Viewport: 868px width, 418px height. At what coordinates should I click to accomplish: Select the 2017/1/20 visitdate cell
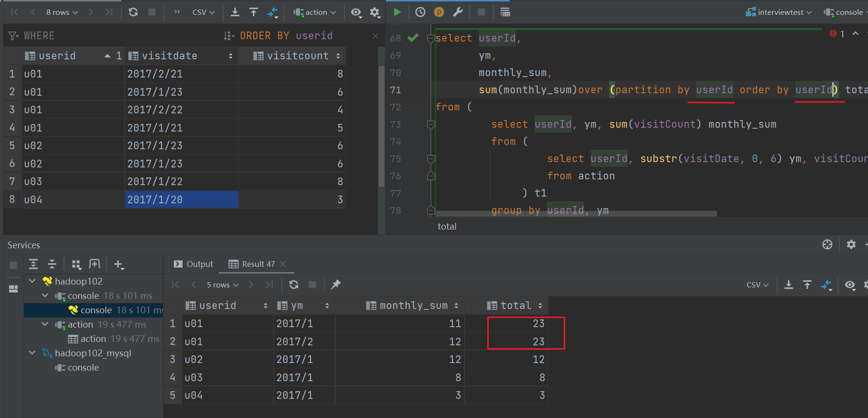(182, 199)
